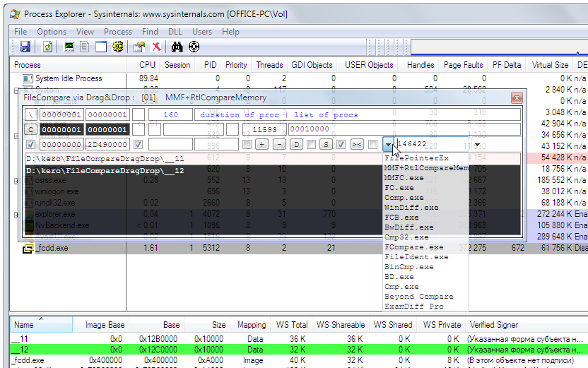Image resolution: width=588 pixels, height=368 pixels.
Task: Click the yellow gear DLL view icon
Action: (x=118, y=47)
